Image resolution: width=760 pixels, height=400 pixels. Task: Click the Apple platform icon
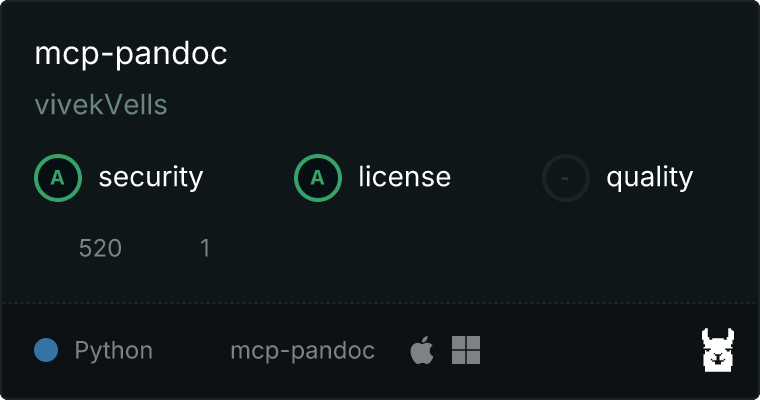pyautogui.click(x=422, y=350)
